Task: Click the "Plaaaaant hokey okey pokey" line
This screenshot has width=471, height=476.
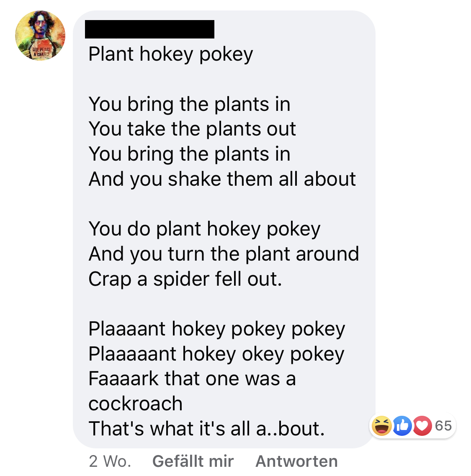Action: 216,354
